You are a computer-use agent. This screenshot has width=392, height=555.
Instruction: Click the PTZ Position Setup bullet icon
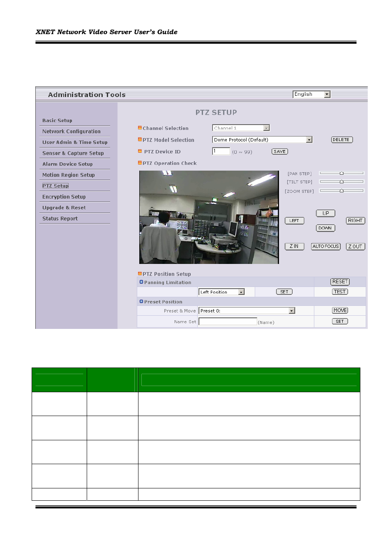(x=140, y=273)
